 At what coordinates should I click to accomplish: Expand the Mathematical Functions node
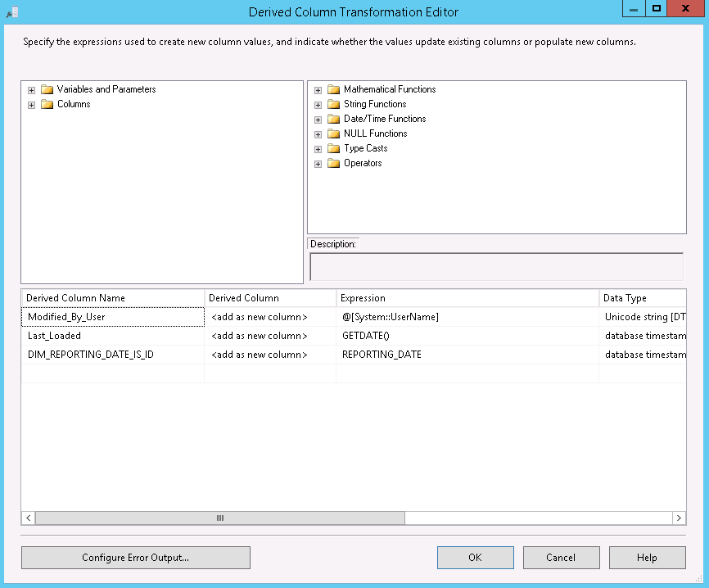pyautogui.click(x=318, y=90)
